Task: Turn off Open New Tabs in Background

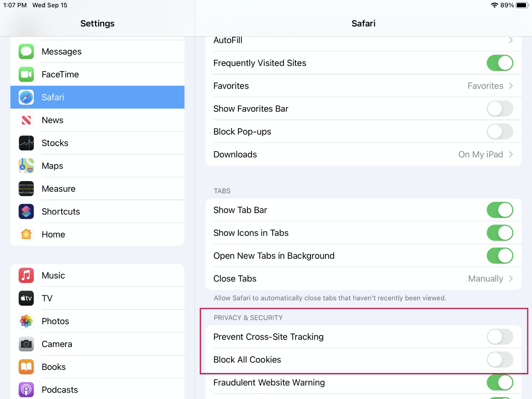Action: point(500,256)
